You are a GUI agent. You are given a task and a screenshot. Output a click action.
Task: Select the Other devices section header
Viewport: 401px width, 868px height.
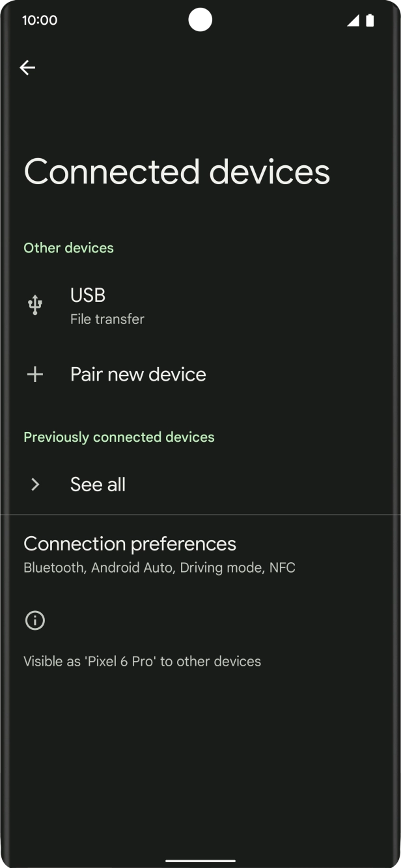(68, 248)
